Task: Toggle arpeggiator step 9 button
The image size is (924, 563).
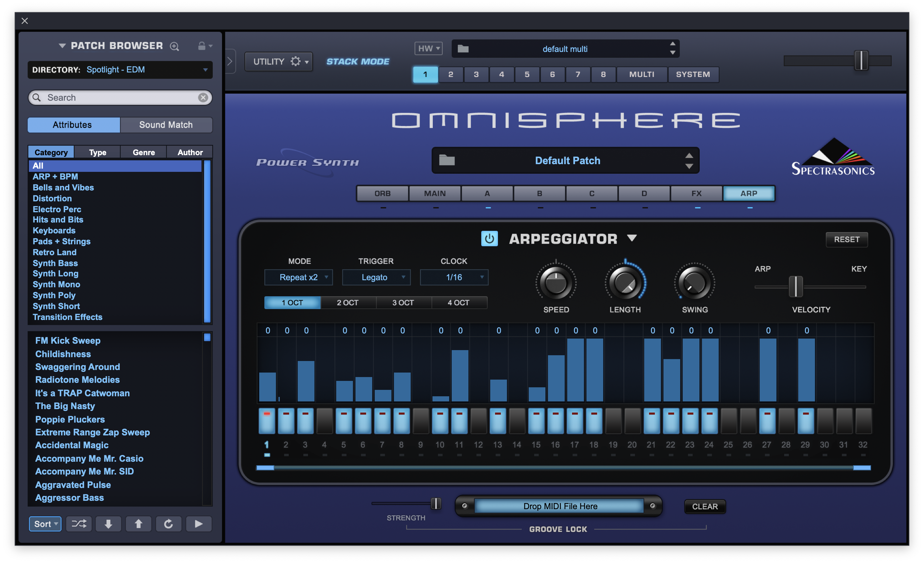Action: point(421,421)
